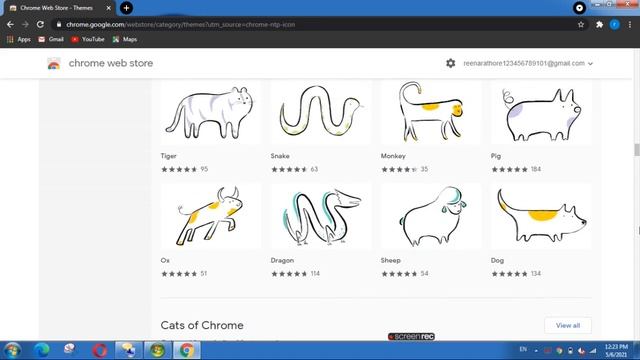Click the page vertical scrollbar thumb

pos(637,149)
